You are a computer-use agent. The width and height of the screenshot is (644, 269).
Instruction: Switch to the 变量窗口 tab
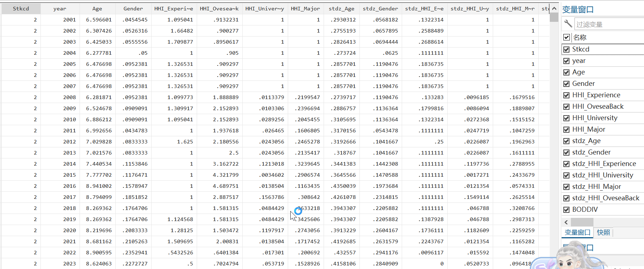pos(577,233)
